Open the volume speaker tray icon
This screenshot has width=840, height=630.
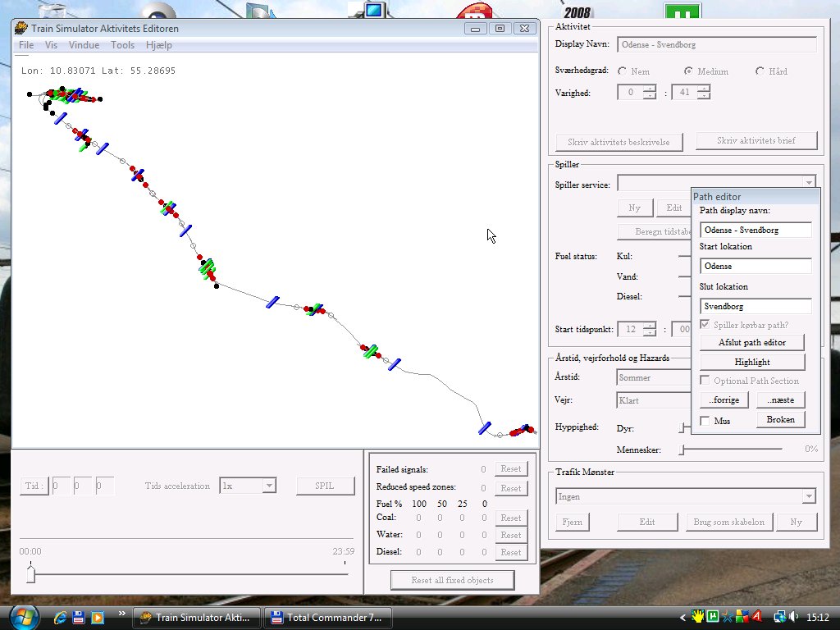tap(794, 617)
